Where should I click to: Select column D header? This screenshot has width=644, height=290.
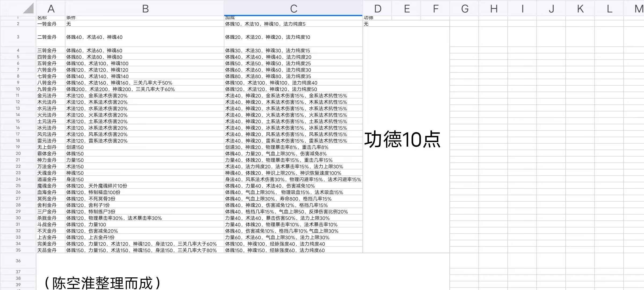pos(377,8)
